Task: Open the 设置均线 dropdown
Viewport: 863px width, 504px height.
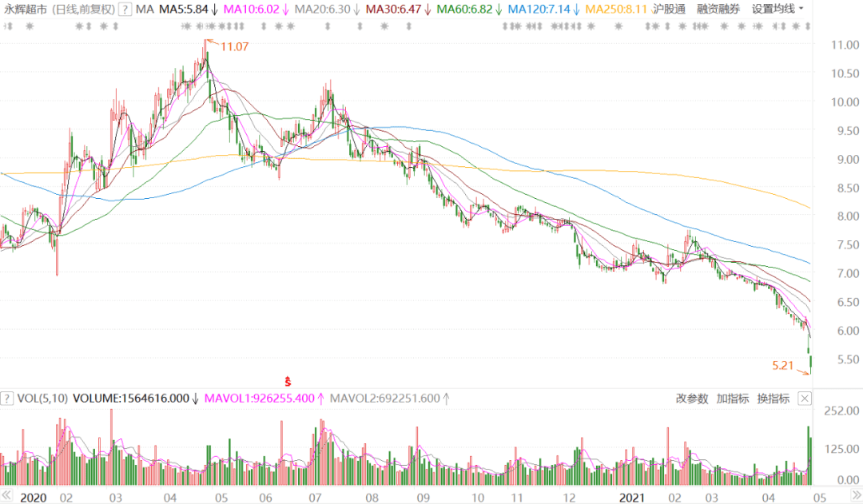Action: tap(777, 10)
